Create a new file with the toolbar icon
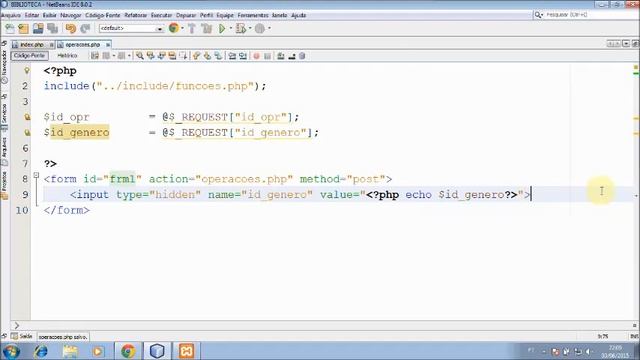The height and width of the screenshot is (360, 640). click(x=9, y=29)
